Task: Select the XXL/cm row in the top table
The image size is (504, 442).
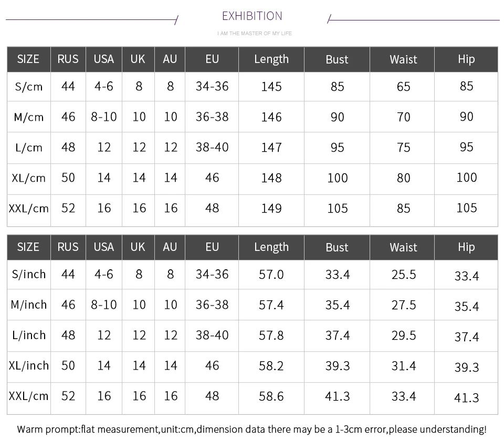Action: coord(253,208)
